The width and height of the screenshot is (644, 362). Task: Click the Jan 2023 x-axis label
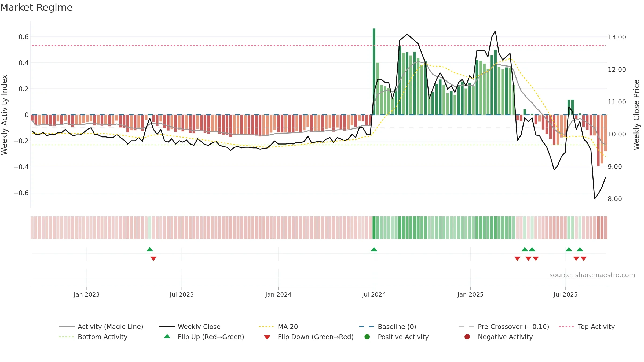point(87,295)
